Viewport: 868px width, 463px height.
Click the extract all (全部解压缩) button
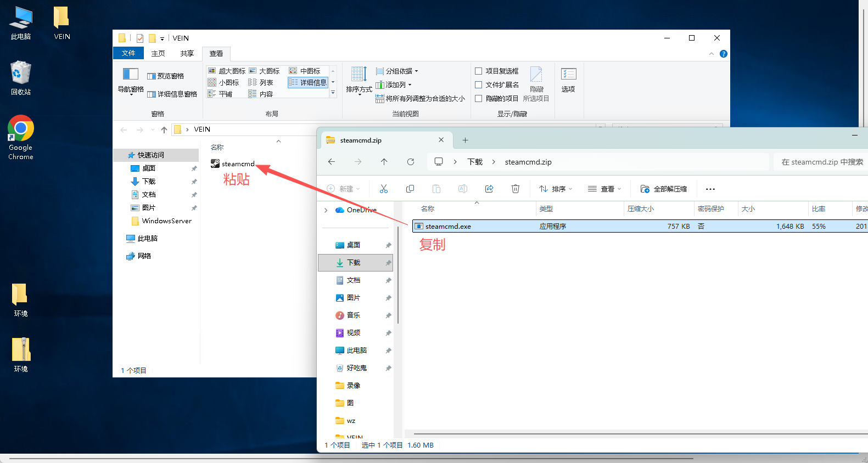pos(663,189)
